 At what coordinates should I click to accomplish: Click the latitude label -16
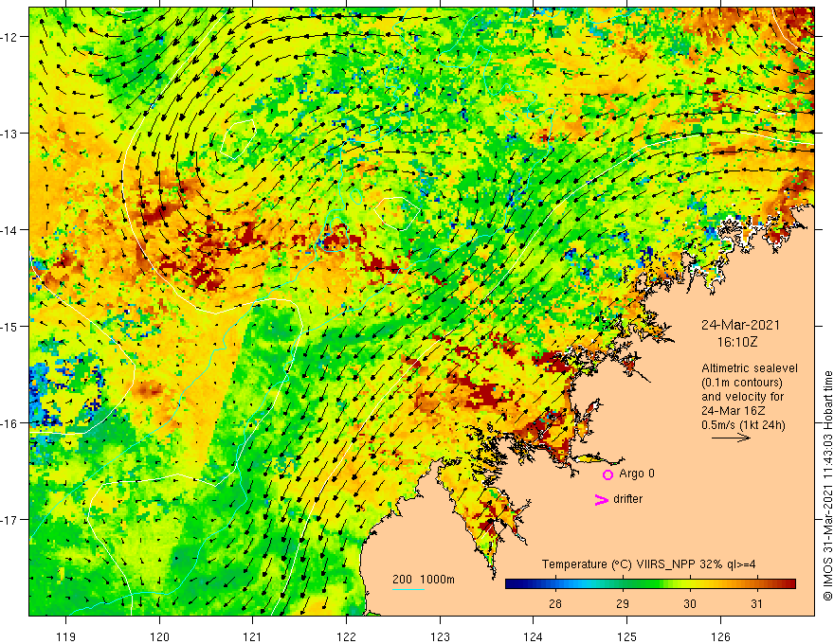(9, 423)
